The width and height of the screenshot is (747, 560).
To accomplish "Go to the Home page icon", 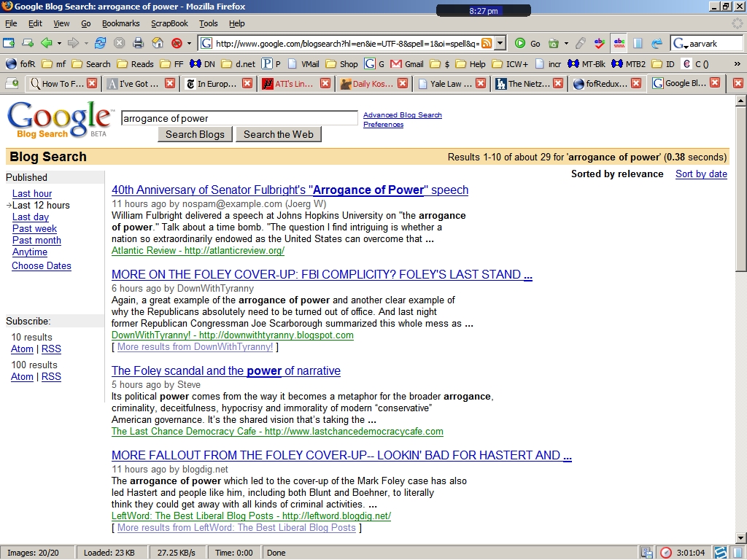I will click(x=158, y=43).
